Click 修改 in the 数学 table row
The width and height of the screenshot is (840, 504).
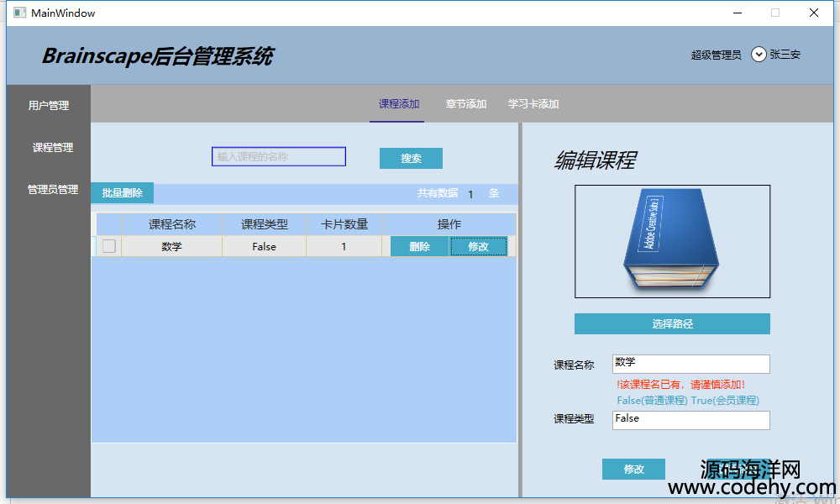pos(478,246)
